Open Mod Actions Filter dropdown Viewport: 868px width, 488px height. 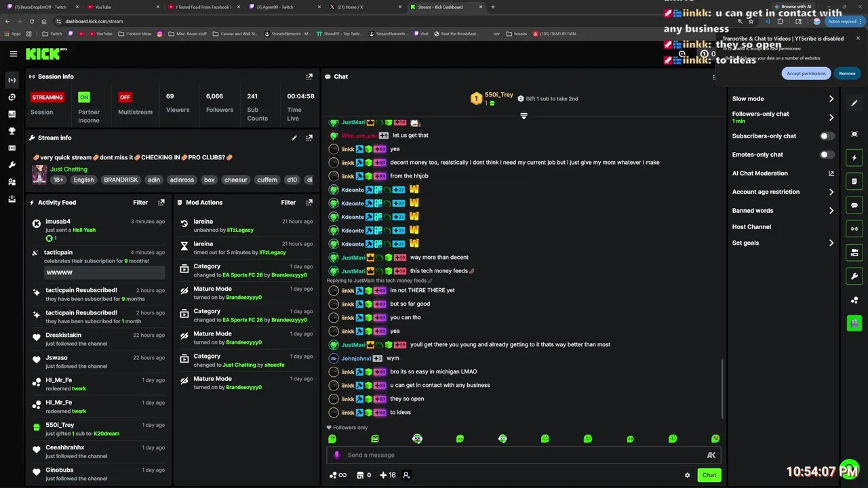point(288,202)
